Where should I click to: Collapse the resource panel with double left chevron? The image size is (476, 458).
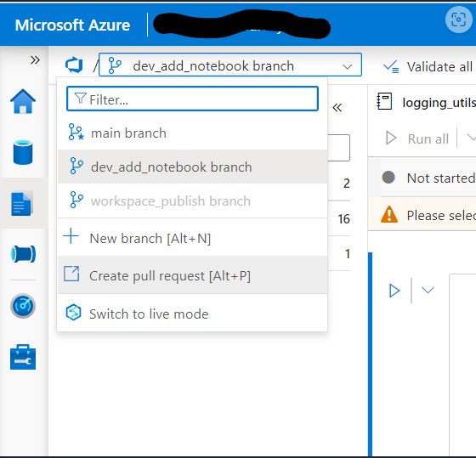tap(337, 107)
